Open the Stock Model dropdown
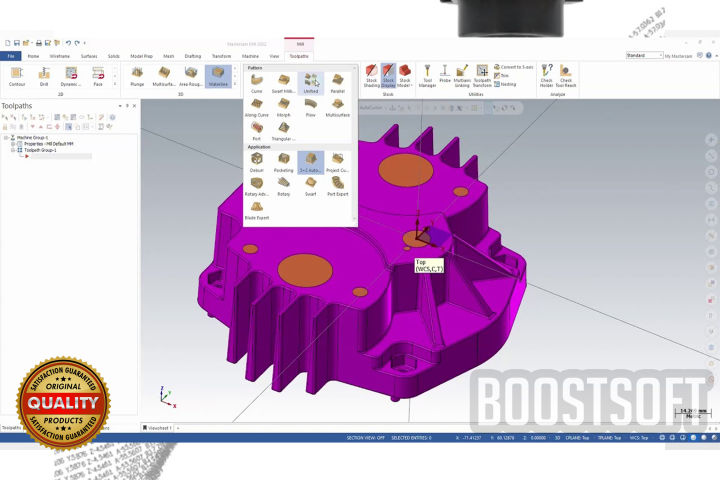Viewport: 720px width, 480px height. (405, 76)
